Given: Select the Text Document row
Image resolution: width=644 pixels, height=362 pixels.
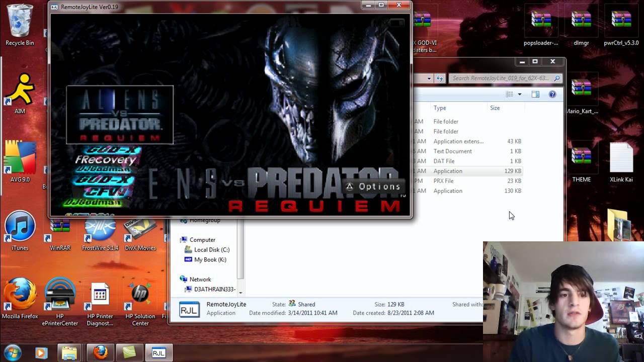Looking at the screenshot, I should (x=468, y=151).
